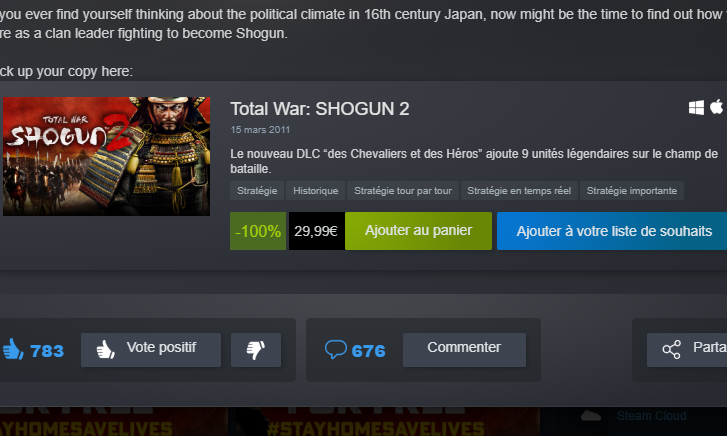Open the Total War: SHOGUN 2 title
The height and width of the screenshot is (436, 727).
point(320,109)
